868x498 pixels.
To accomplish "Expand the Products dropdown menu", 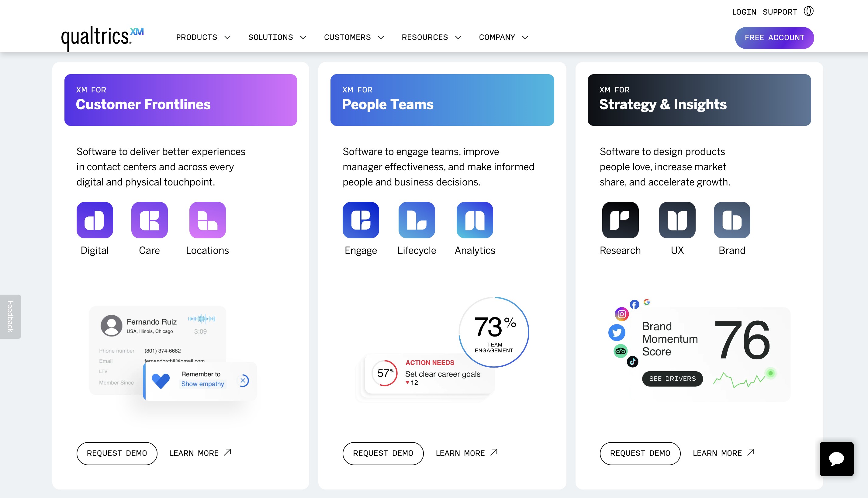I will (x=203, y=37).
